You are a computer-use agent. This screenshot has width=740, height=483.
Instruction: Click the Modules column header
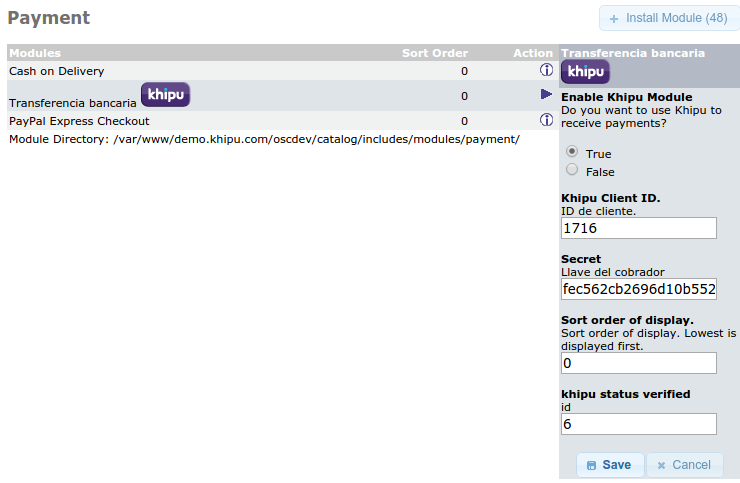35,53
